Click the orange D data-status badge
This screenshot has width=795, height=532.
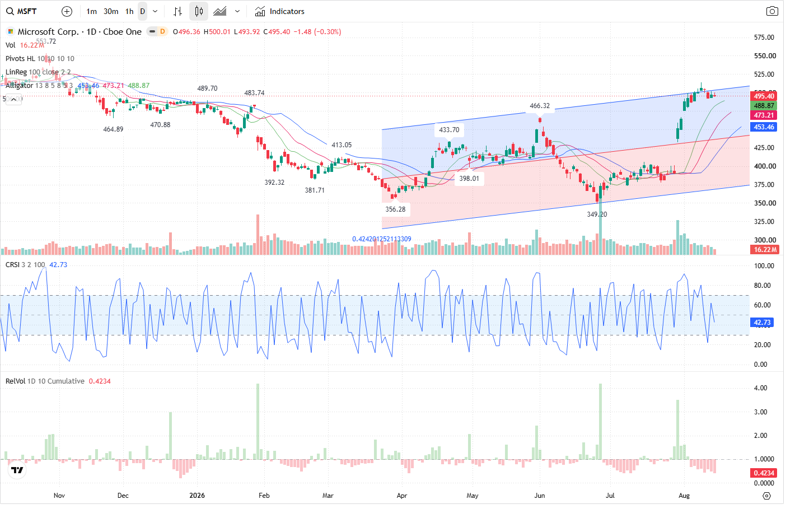(162, 31)
